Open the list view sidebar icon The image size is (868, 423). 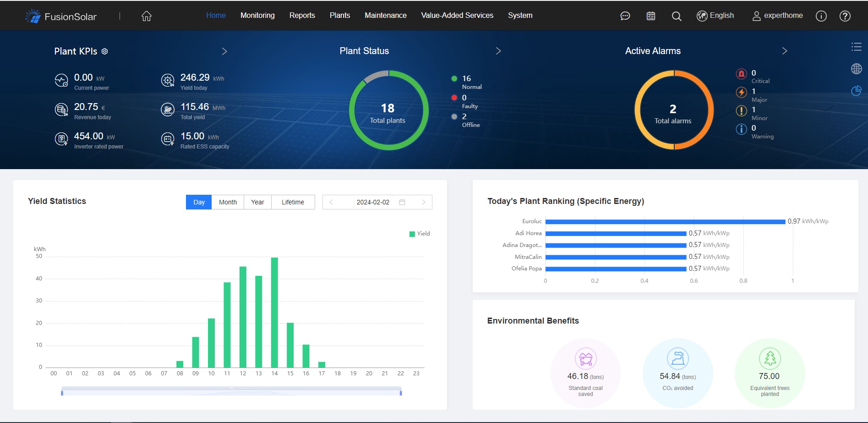856,46
